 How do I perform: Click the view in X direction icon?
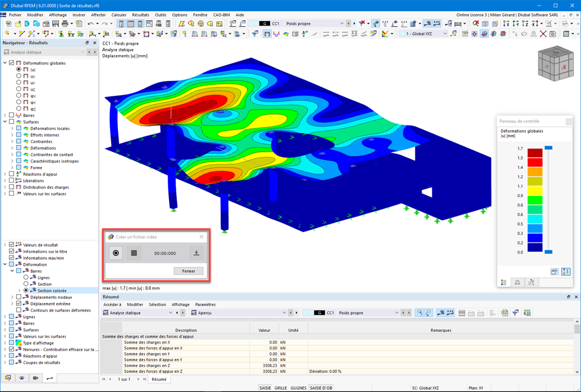pyautogui.click(x=506, y=24)
